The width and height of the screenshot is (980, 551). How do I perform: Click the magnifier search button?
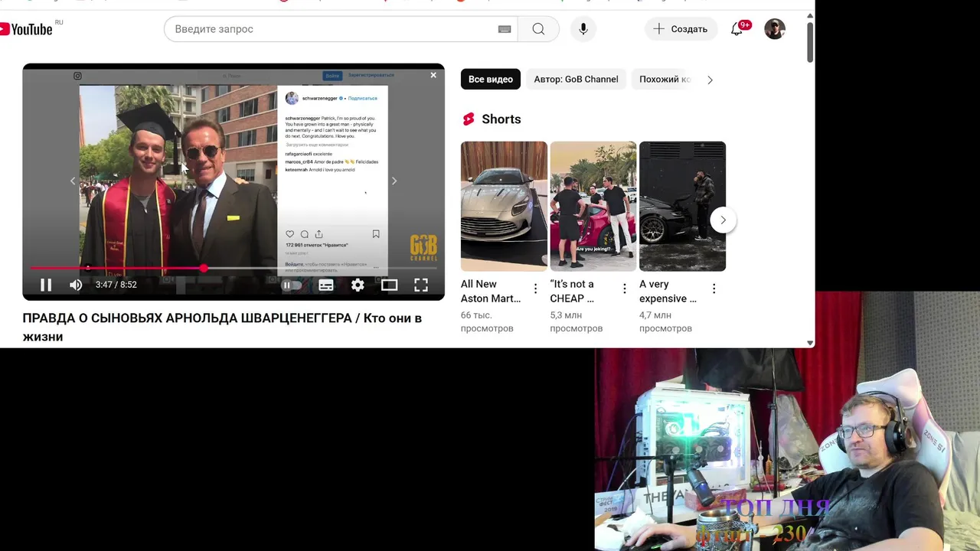coord(538,29)
